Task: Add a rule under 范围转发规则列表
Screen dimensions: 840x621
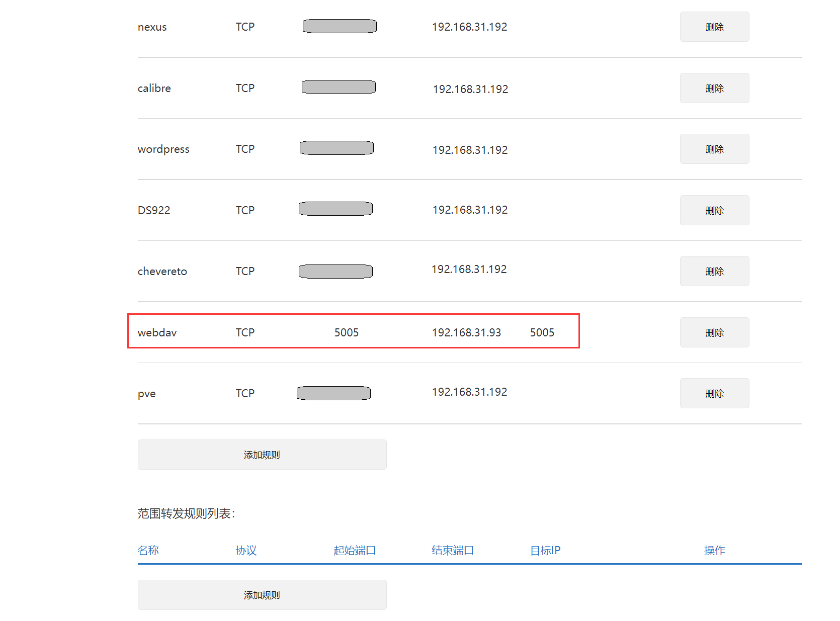Action: tap(262, 595)
